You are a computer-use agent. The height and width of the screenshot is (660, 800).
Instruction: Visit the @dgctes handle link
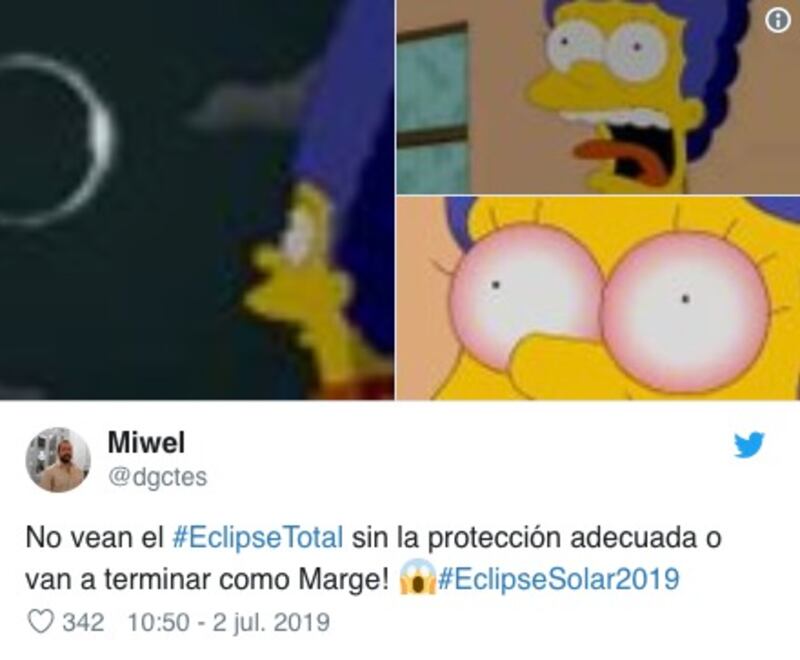click(157, 477)
